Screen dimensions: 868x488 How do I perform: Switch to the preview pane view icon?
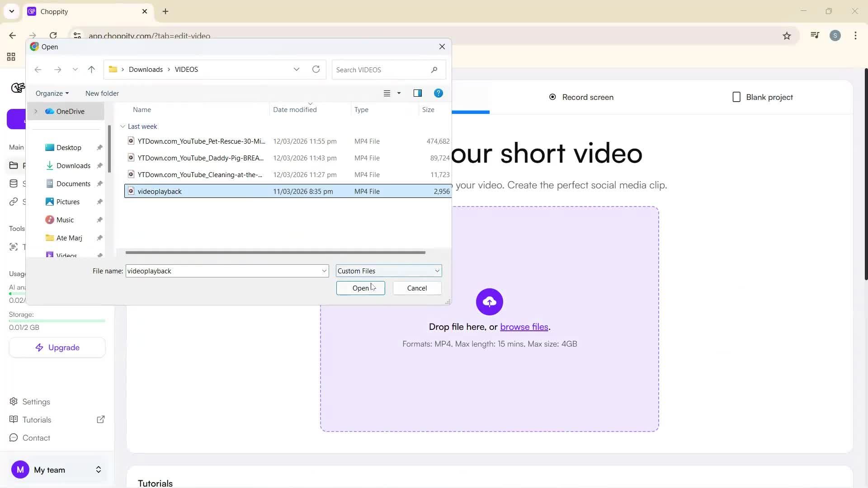(x=417, y=93)
